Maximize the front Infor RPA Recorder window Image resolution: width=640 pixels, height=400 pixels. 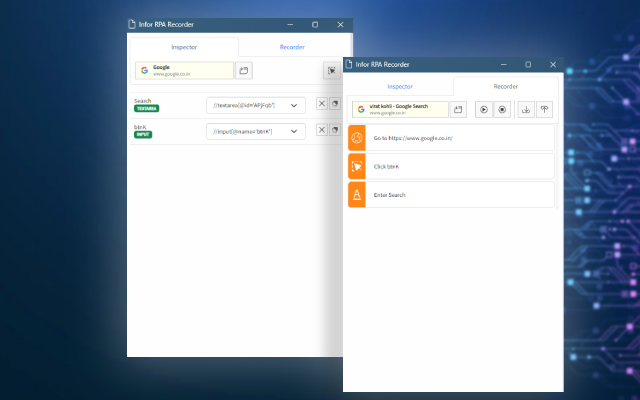click(528, 64)
